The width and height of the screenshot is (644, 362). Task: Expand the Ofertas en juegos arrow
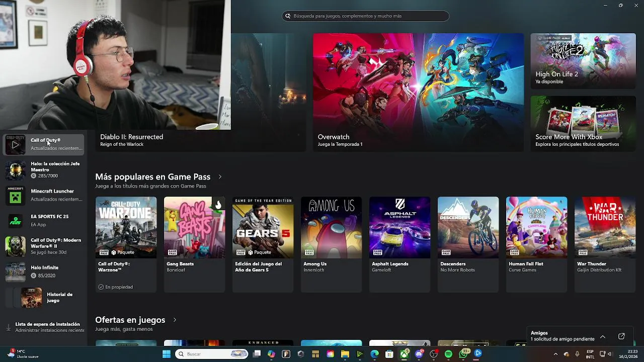[x=175, y=320]
